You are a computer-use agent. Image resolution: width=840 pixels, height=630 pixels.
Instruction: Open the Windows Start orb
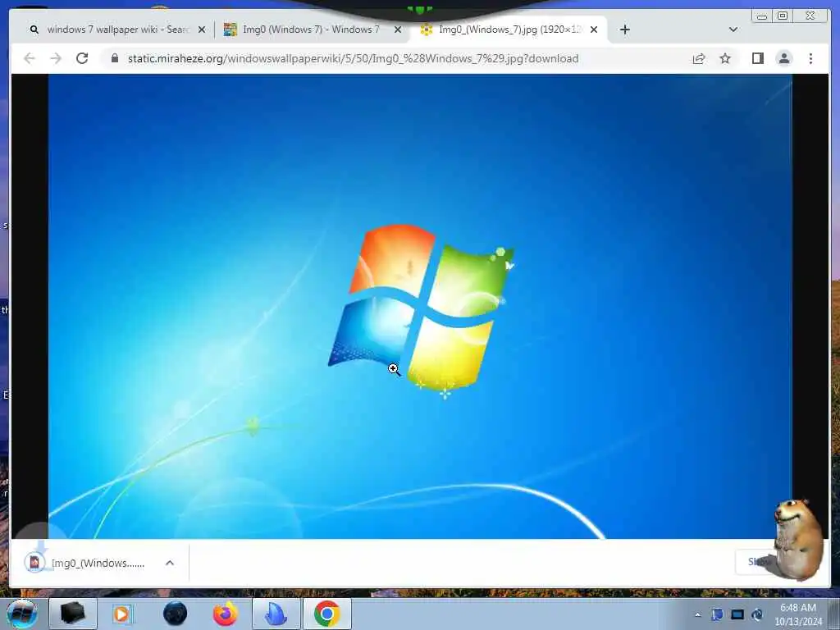(22, 614)
